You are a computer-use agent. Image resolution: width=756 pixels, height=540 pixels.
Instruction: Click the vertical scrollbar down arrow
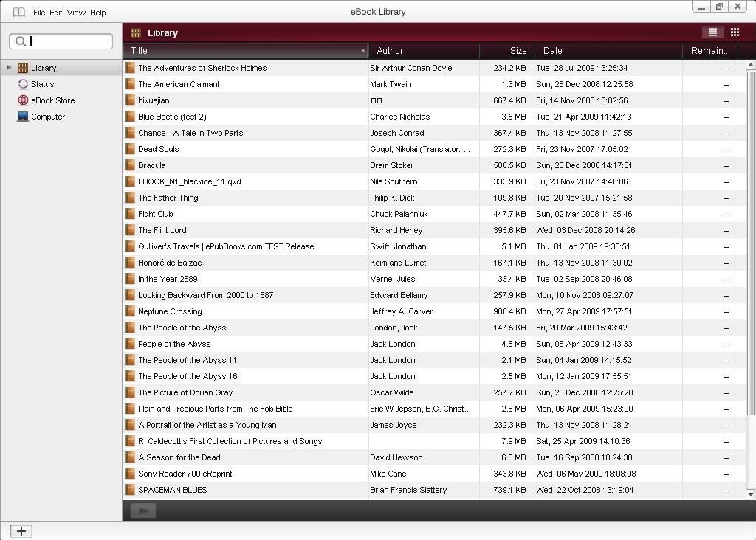(751, 494)
